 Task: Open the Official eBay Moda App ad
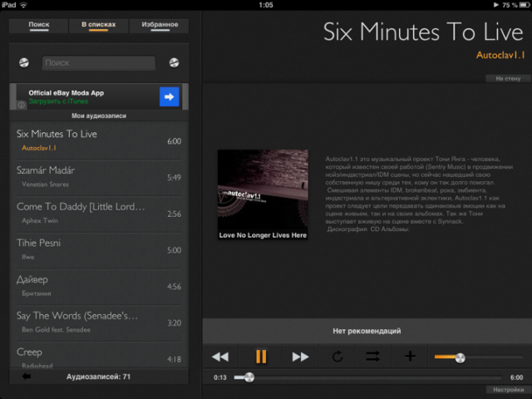tap(99, 96)
